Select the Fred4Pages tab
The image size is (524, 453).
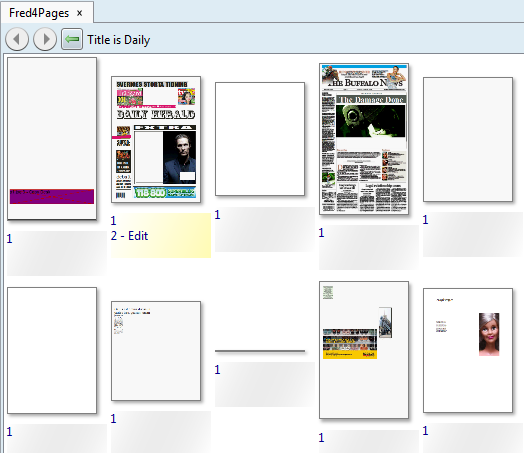click(39, 13)
